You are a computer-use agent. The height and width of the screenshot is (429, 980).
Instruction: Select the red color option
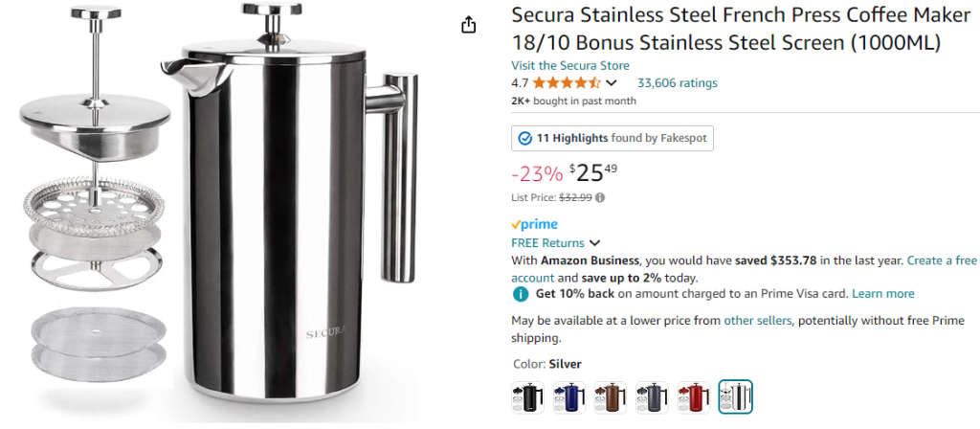coord(694,396)
